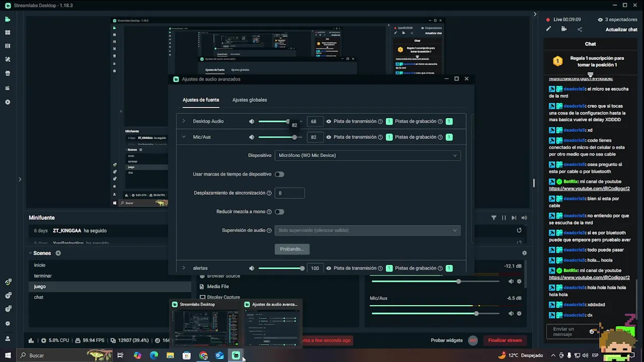Open the app store icon in sidebar

[8, 73]
